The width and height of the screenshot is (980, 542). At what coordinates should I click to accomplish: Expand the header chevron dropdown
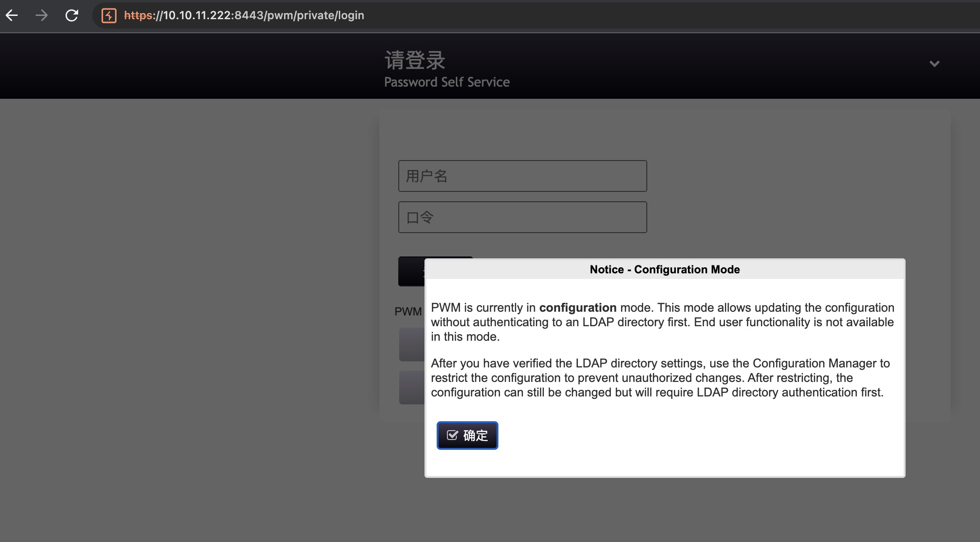coord(934,64)
